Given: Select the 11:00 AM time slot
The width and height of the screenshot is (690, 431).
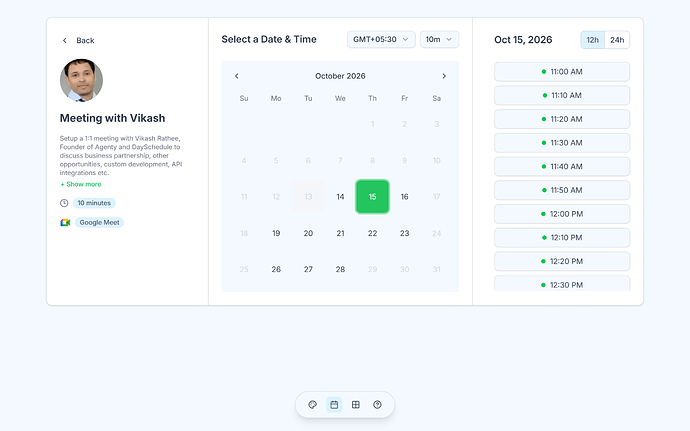Looking at the screenshot, I should tap(562, 72).
